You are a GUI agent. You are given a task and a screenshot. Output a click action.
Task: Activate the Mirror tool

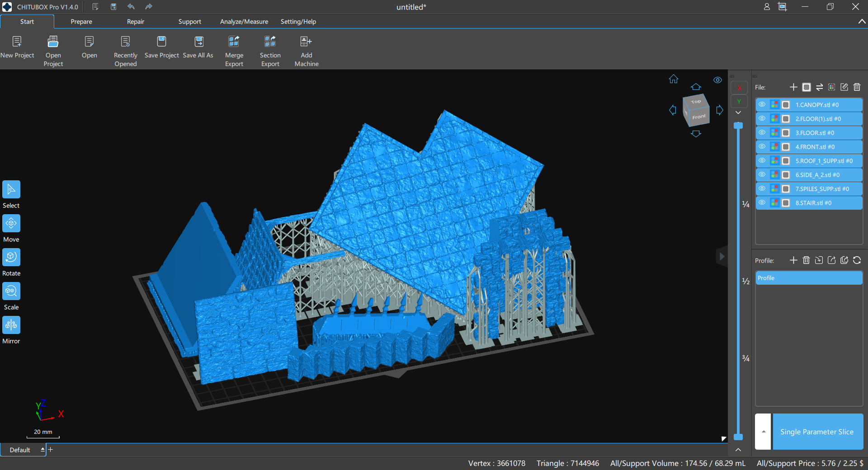(11, 325)
